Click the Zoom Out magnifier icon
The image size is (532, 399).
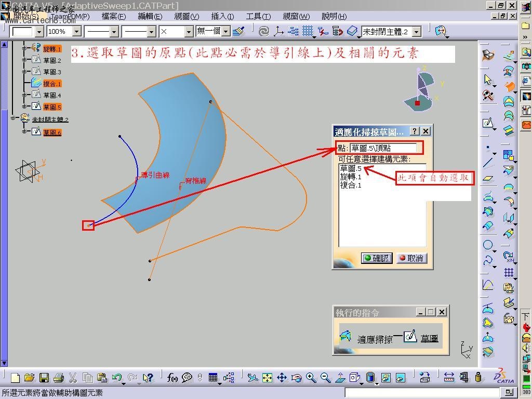[x=325, y=377]
